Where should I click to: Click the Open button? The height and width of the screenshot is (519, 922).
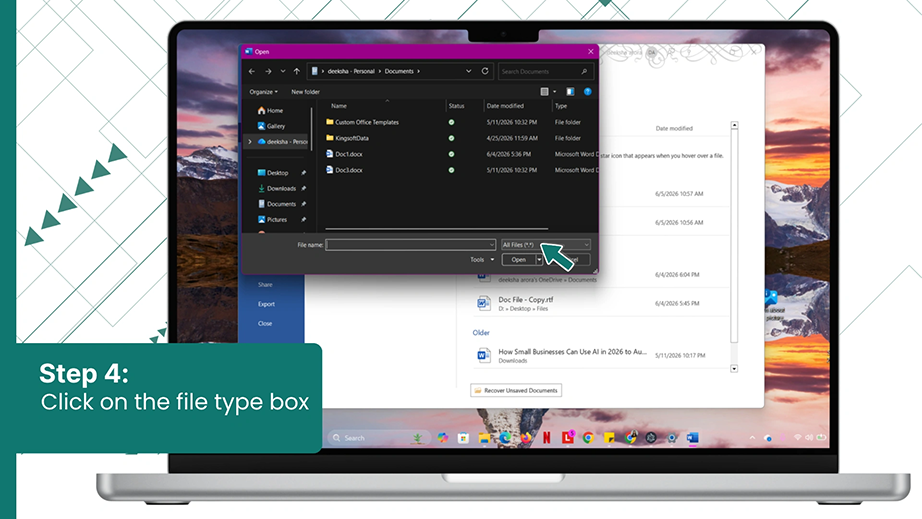coord(519,259)
